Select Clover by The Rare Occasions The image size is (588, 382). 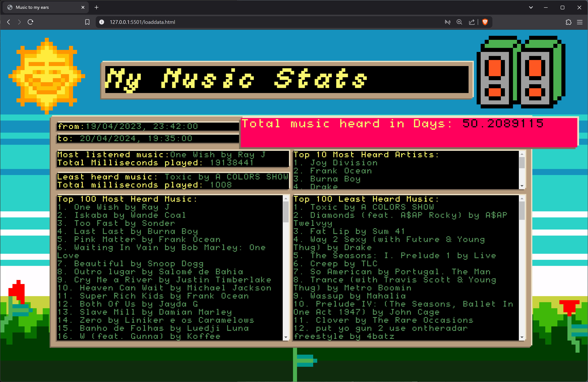pyautogui.click(x=383, y=321)
